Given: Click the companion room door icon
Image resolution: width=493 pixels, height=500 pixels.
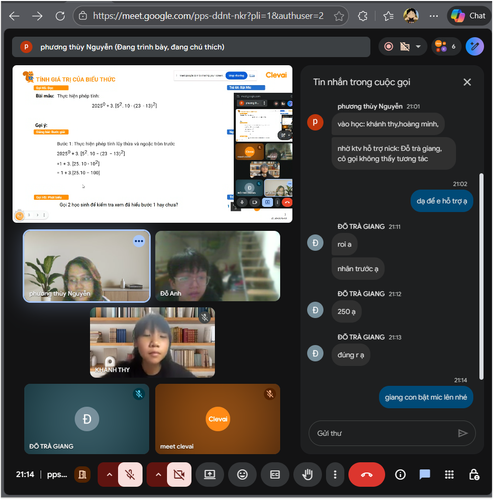Looking at the screenshot, I should point(82,475).
